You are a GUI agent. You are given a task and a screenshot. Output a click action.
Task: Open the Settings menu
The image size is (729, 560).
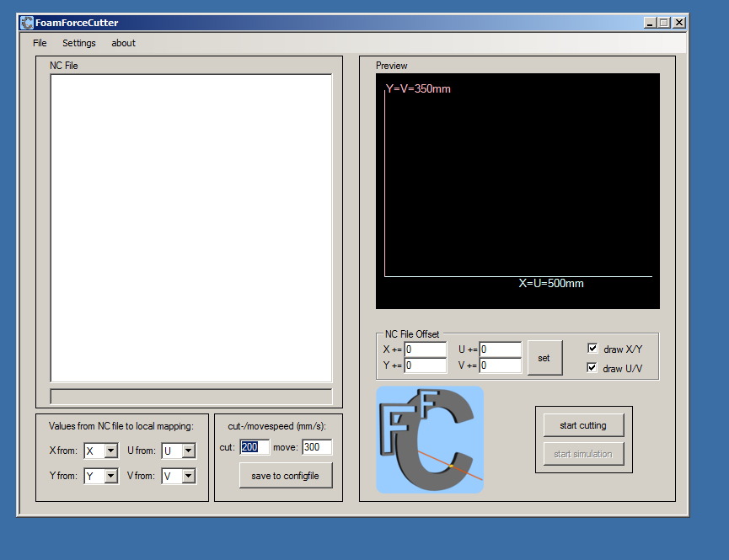79,43
